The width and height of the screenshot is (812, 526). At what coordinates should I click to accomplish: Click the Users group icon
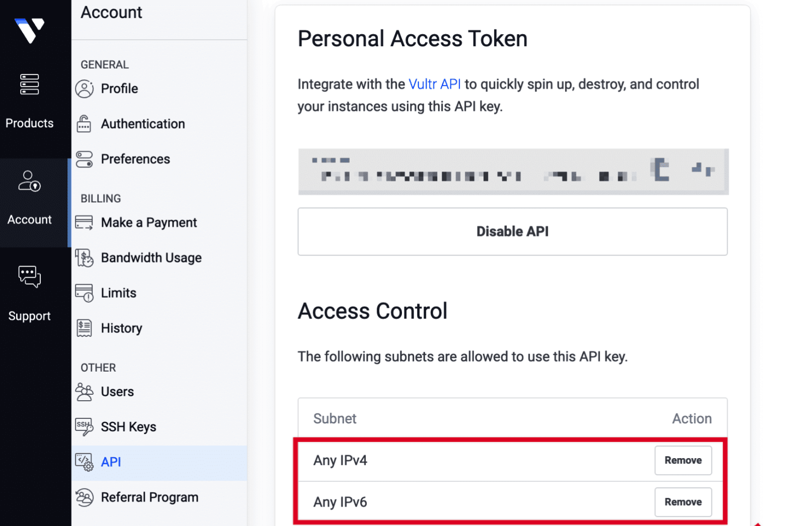(85, 391)
